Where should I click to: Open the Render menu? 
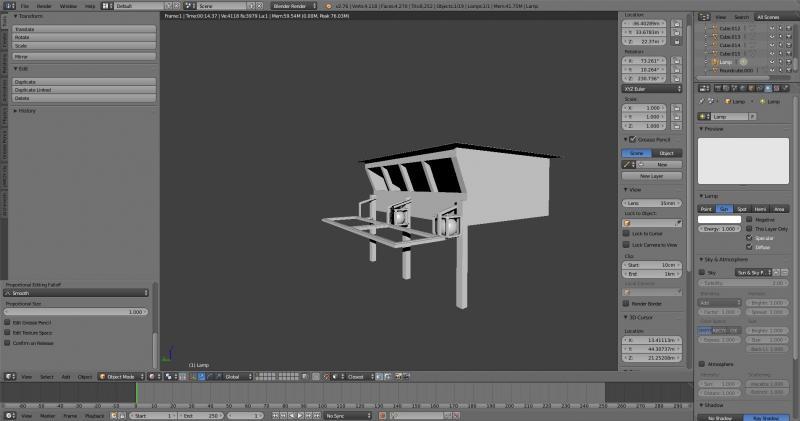point(44,6)
